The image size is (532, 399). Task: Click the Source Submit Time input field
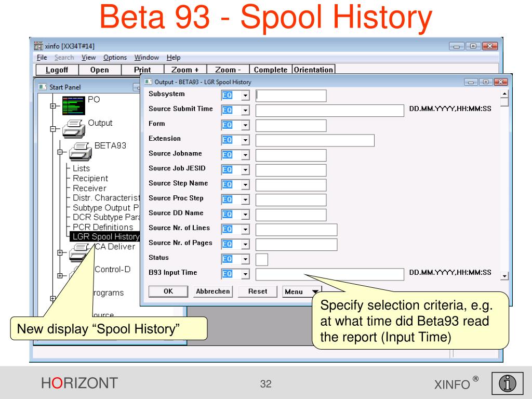click(329, 111)
